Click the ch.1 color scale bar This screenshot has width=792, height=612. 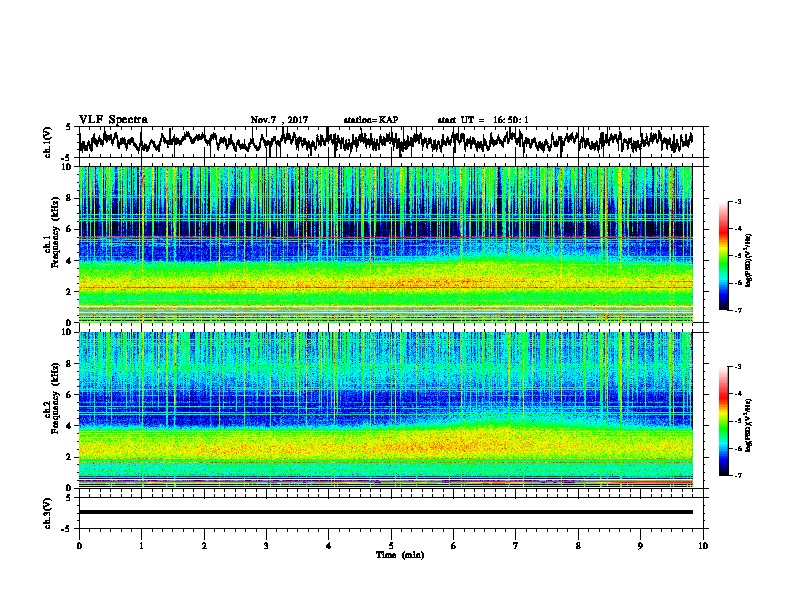723,256
